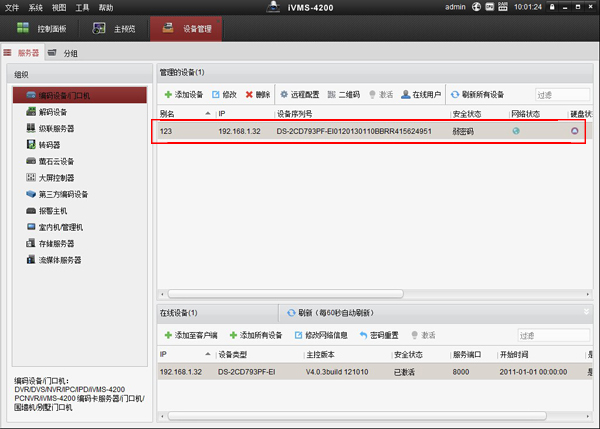Click the lock icon in title bar

pos(552,7)
